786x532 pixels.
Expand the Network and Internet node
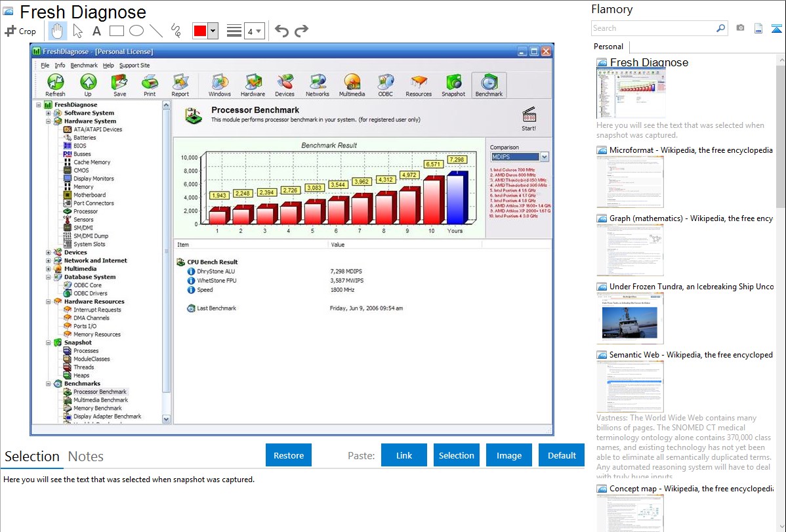[x=49, y=260]
